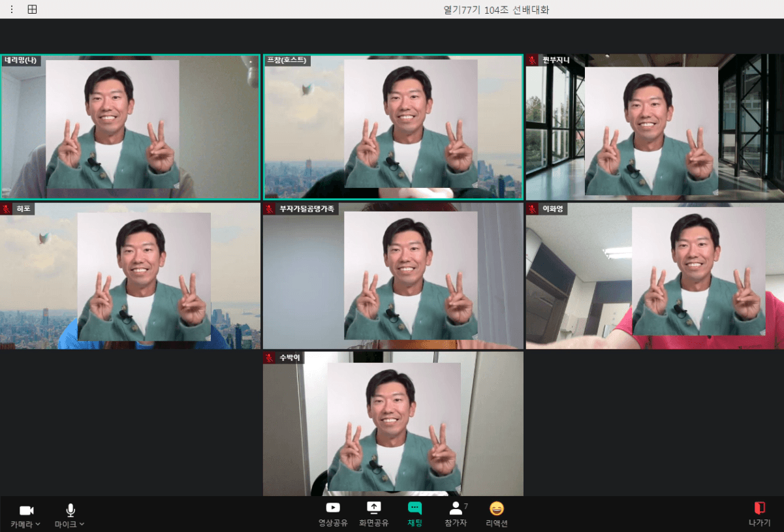Expand the 카메라 dropdown arrow
784x532 pixels.
tap(38, 524)
